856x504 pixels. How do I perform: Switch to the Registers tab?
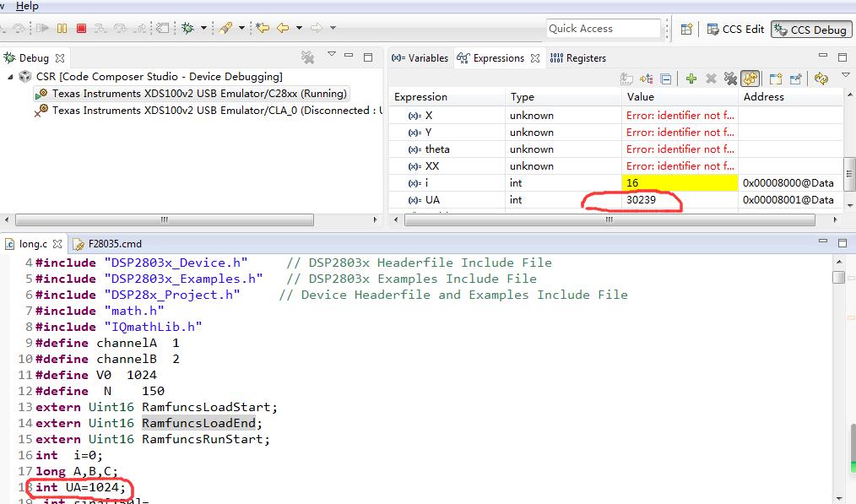[578, 58]
